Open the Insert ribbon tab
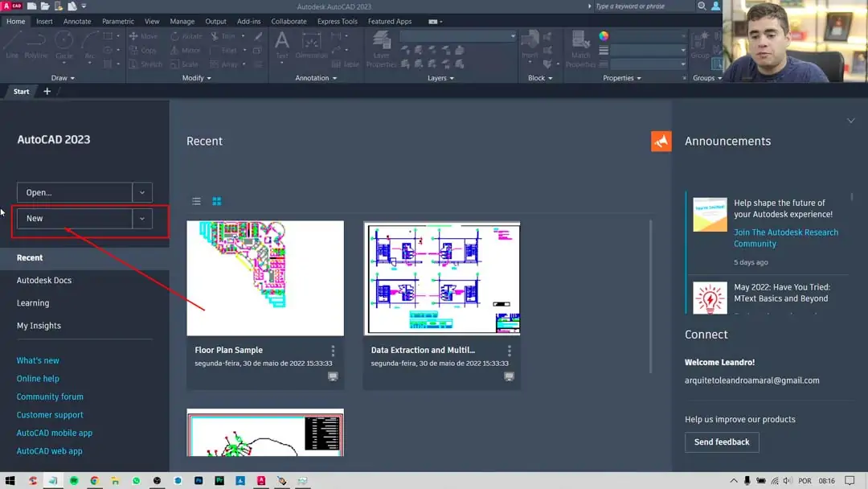Screen dimensions: 868x489 tap(44, 22)
